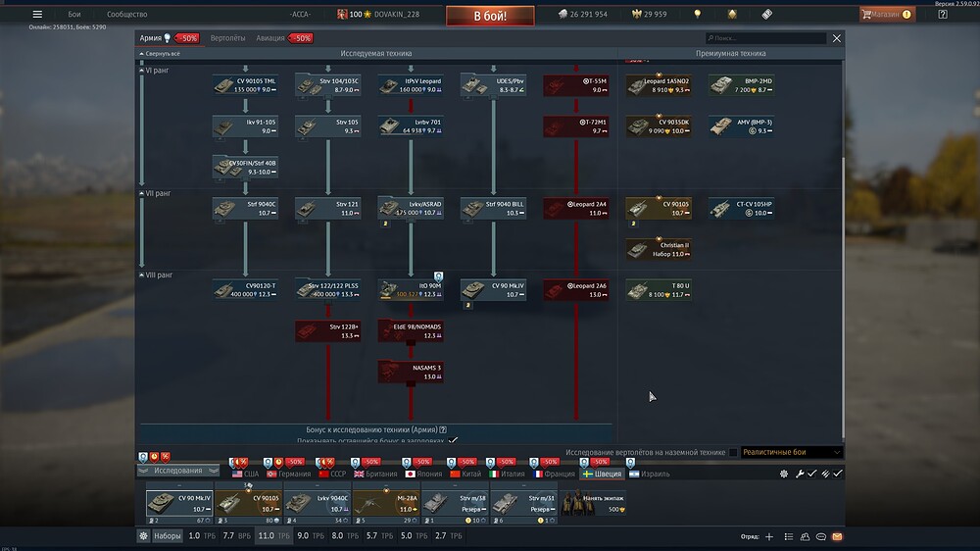Select the Британия nation tab
This screenshot has width=980, height=551.
[375, 475]
